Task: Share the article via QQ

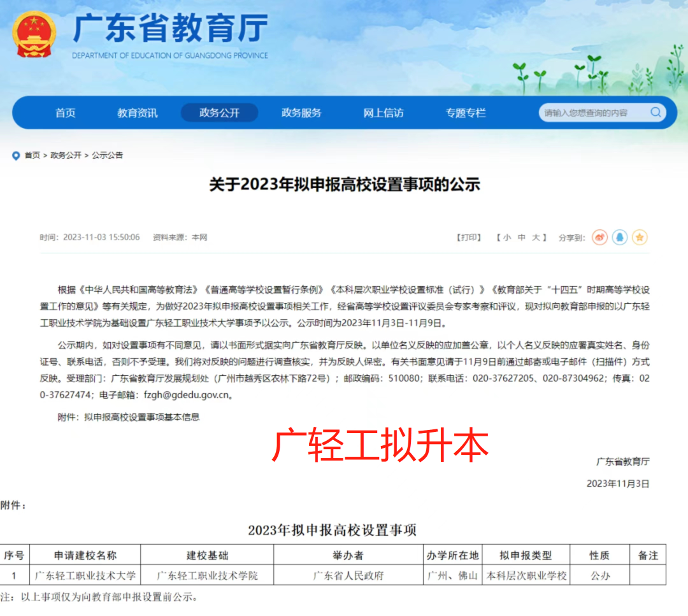Action: pos(619,237)
